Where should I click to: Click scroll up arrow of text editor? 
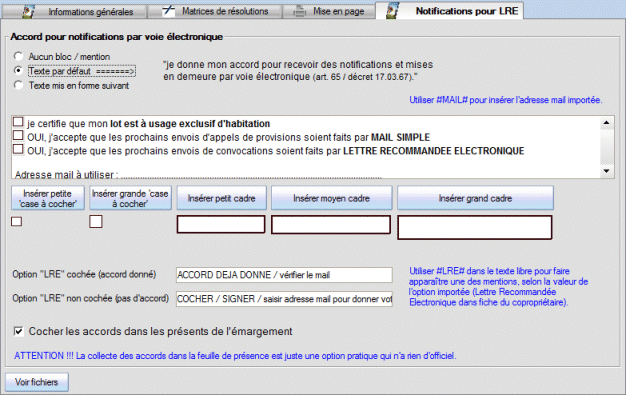click(x=606, y=123)
